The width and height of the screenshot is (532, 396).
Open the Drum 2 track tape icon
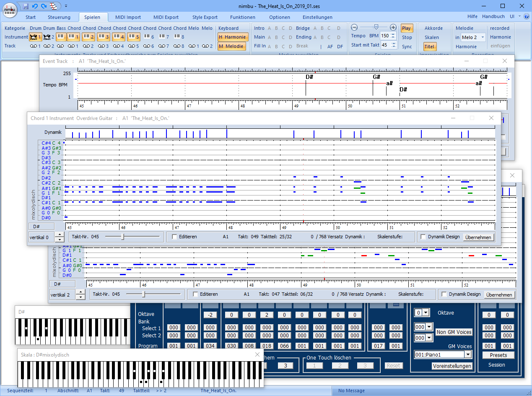pyautogui.click(x=49, y=46)
